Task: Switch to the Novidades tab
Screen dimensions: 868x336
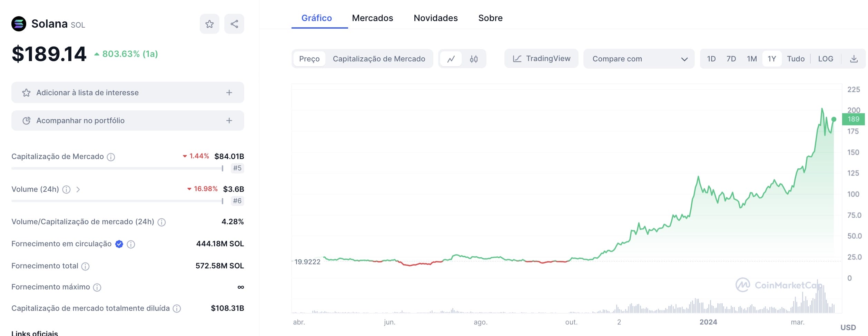Action: tap(435, 18)
